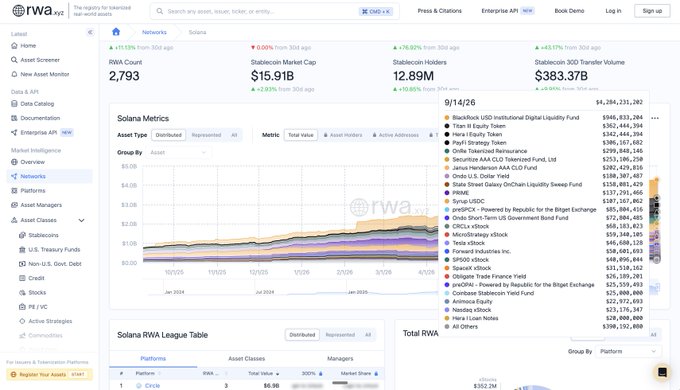Select All in the League Table
The image size is (680, 390).
tap(368, 335)
